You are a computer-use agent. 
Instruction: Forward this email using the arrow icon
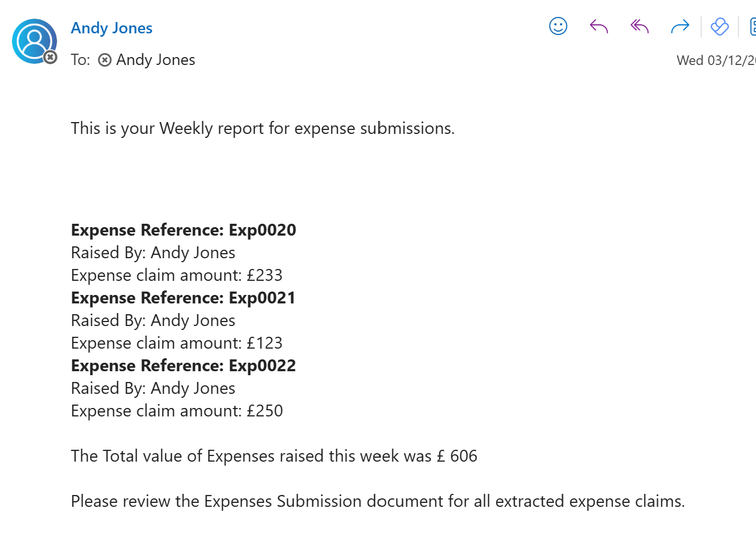680,27
